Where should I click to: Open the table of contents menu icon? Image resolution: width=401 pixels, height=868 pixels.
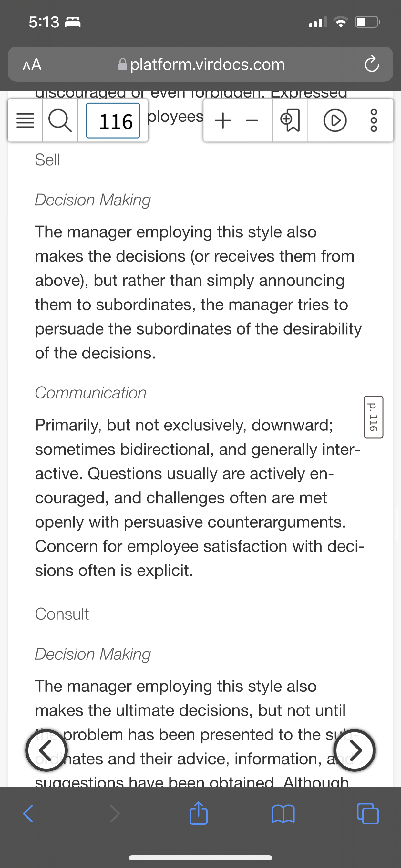click(x=25, y=121)
